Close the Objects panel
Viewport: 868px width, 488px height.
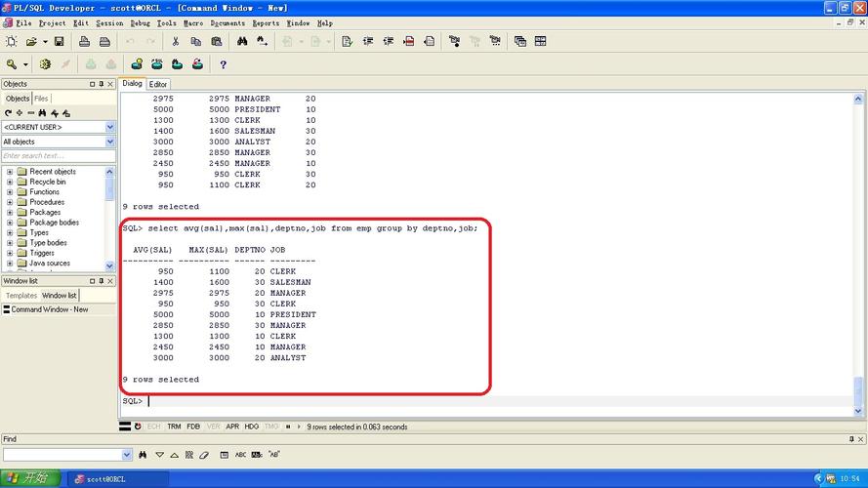tap(110, 84)
